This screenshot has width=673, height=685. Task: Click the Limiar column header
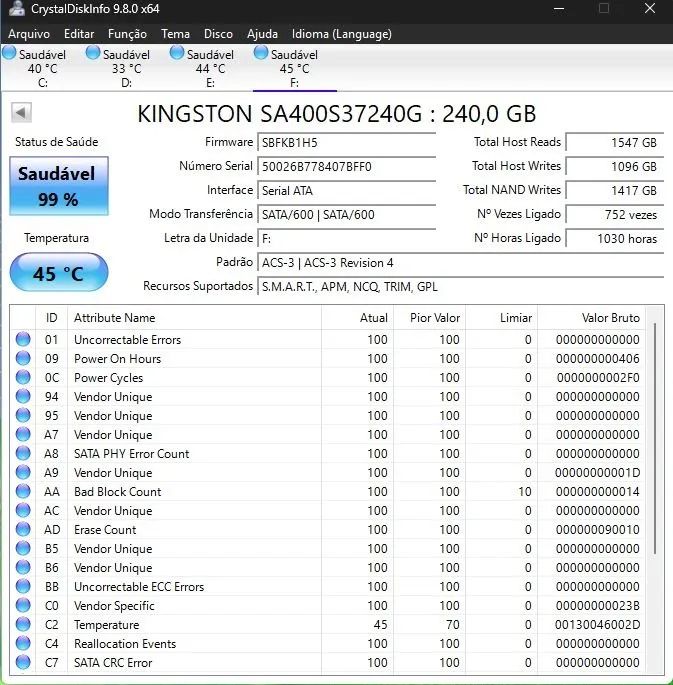point(501,318)
